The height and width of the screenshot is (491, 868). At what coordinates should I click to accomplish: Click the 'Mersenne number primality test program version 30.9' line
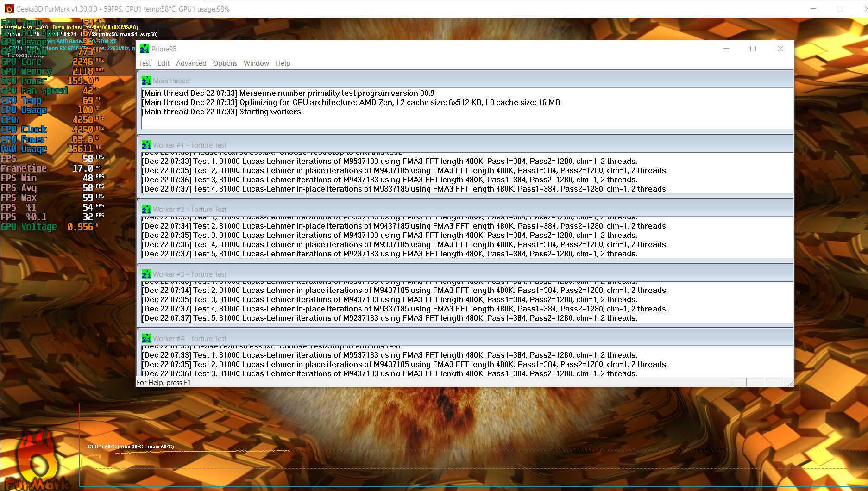pyautogui.click(x=288, y=93)
